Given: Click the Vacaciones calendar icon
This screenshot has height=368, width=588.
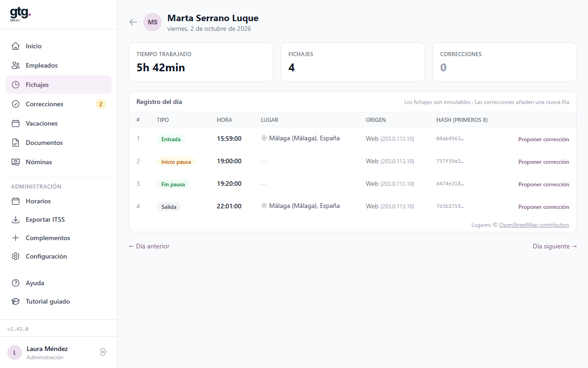Looking at the screenshot, I should coord(16,123).
